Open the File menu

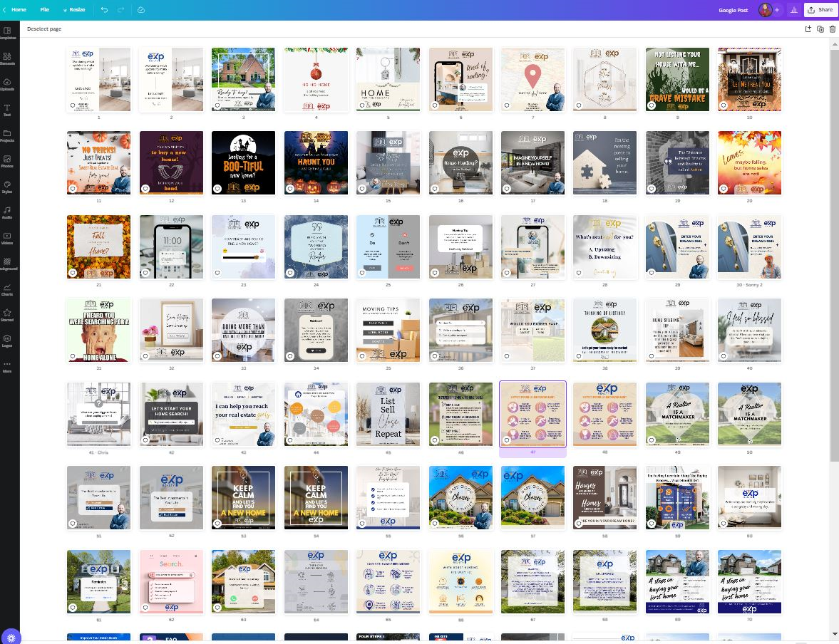click(x=44, y=10)
